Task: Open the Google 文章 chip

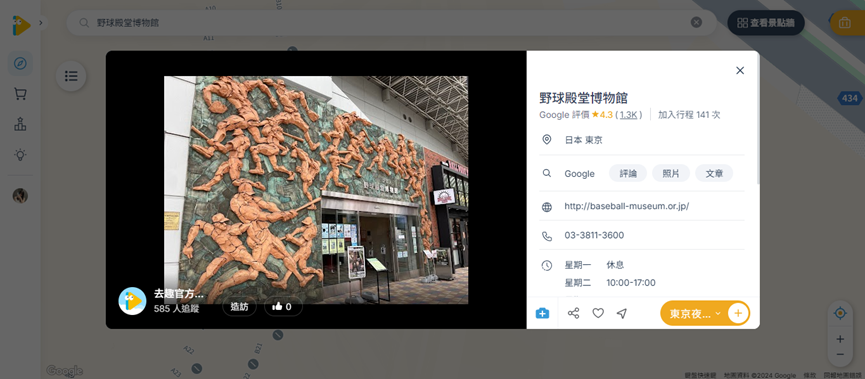Action: [x=714, y=173]
